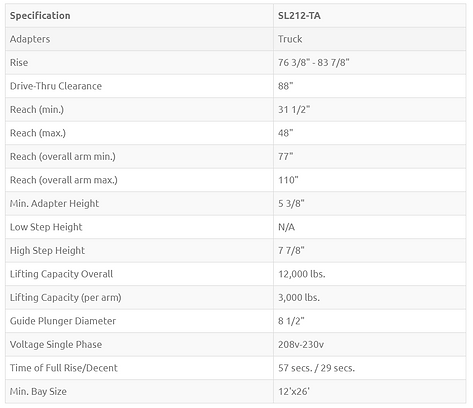The width and height of the screenshot is (473, 408).
Task: Select the High Step Height label
Action: pos(47,250)
